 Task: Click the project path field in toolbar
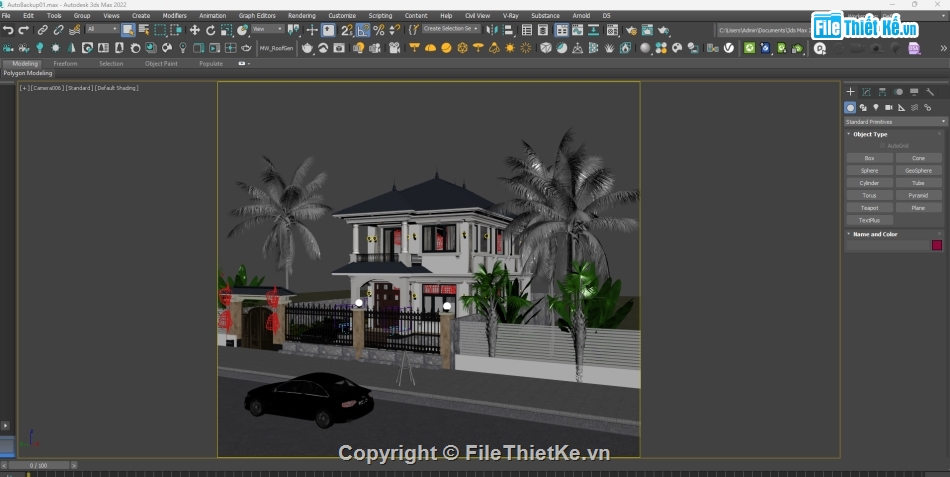tap(763, 30)
